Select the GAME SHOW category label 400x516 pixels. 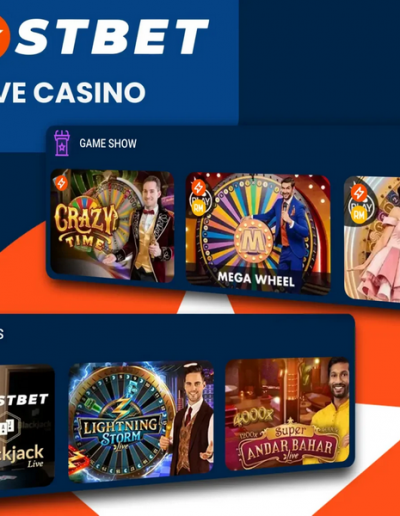pos(108,143)
